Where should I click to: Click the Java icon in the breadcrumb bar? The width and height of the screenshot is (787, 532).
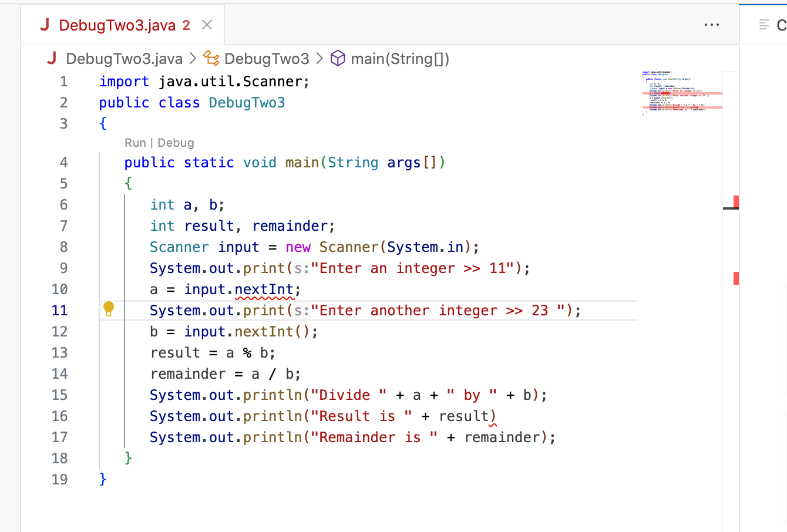tap(52, 58)
